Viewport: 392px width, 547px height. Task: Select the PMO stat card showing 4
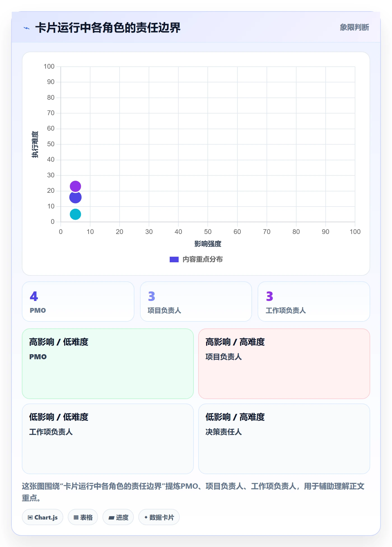click(78, 302)
